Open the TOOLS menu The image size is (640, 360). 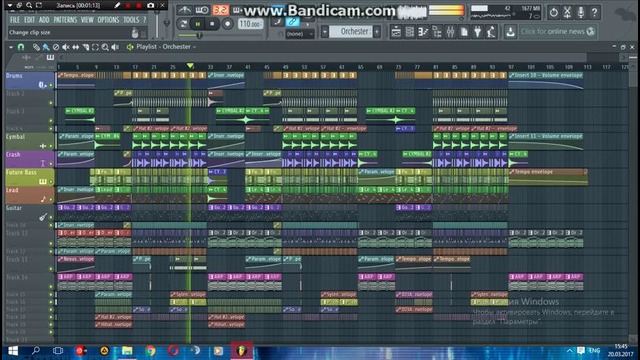click(131, 20)
